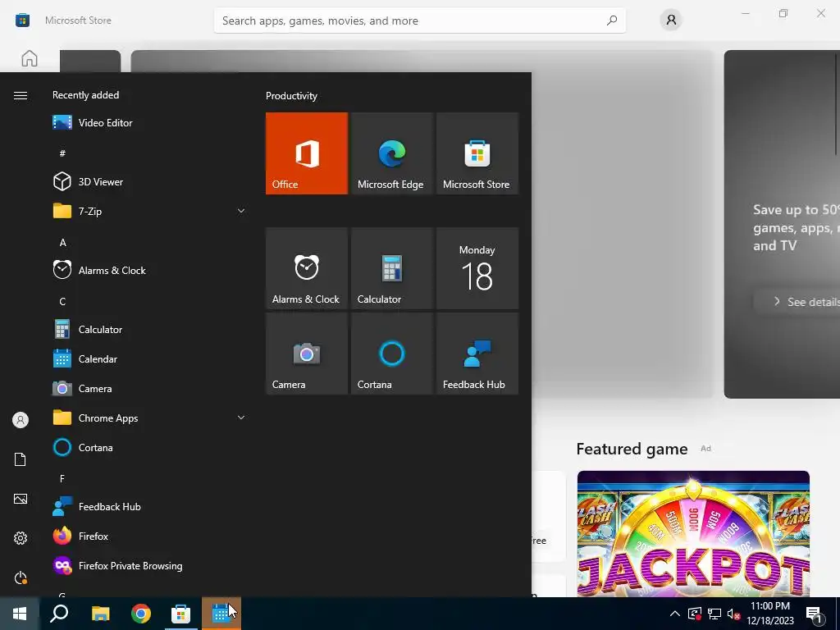
Task: Open the Feedback Hub tile
Action: pos(477,354)
